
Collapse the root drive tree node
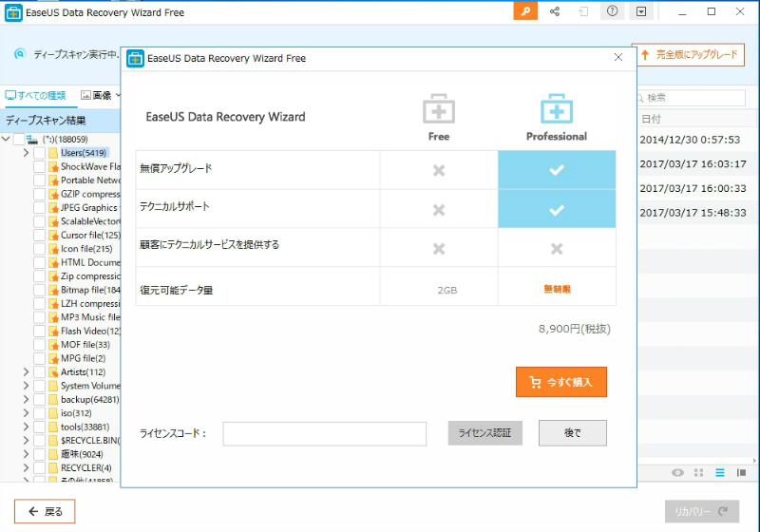6,139
